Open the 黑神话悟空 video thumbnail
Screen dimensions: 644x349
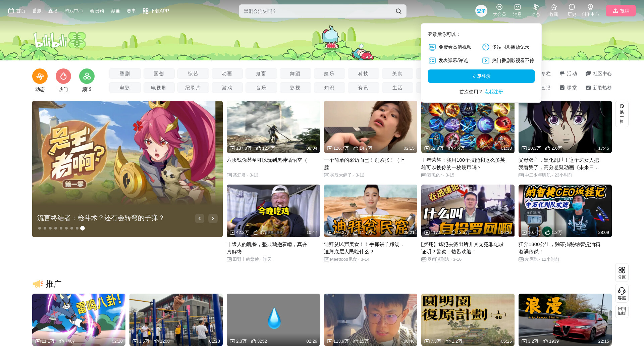click(273, 127)
